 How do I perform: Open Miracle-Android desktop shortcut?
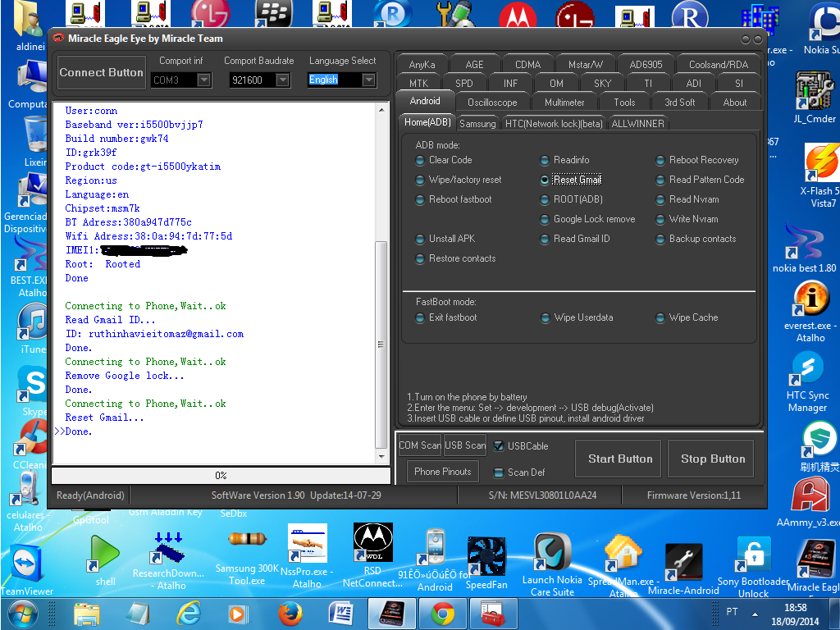(x=683, y=568)
